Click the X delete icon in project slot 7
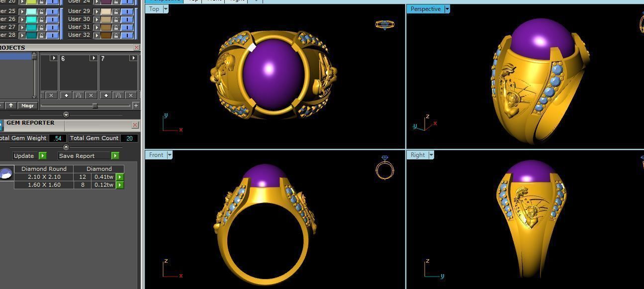Image resolution: width=644 pixels, height=289 pixels. pyautogui.click(x=130, y=95)
